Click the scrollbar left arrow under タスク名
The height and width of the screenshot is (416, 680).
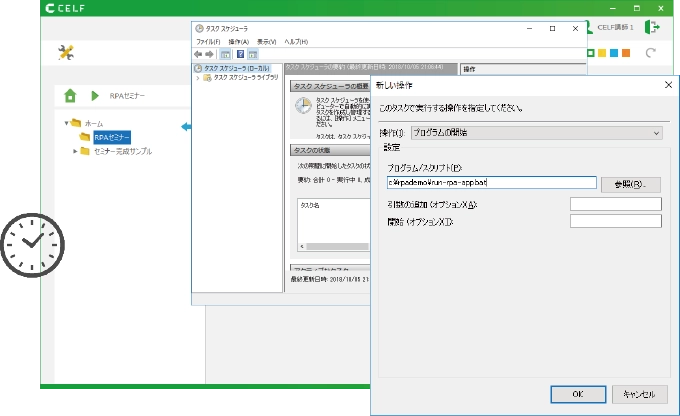302,246
